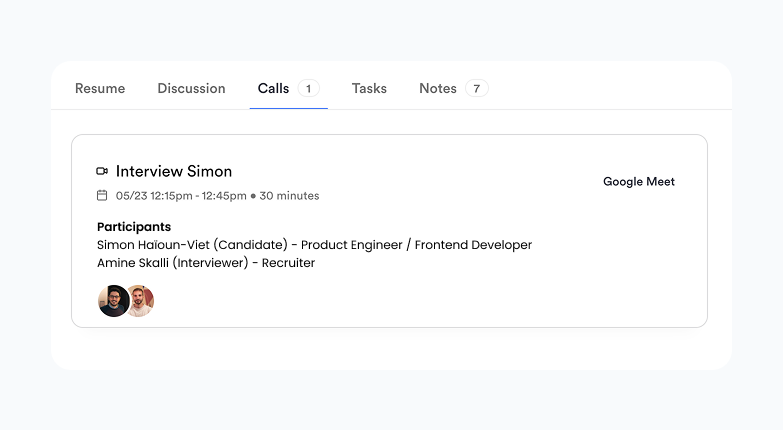The image size is (783, 430).
Task: Click the Notes count badge showing 7
Action: pyautogui.click(x=477, y=89)
